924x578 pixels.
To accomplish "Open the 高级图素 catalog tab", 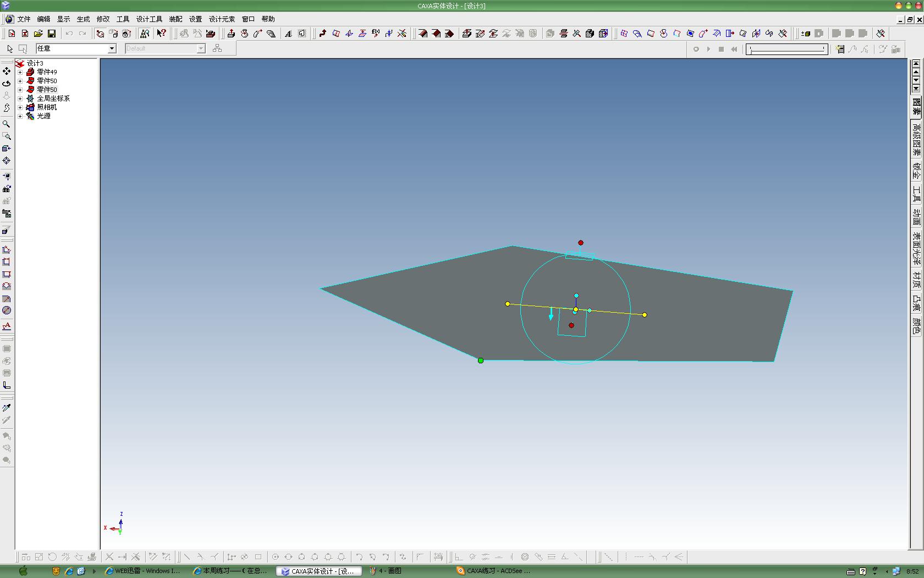I will click(x=916, y=139).
